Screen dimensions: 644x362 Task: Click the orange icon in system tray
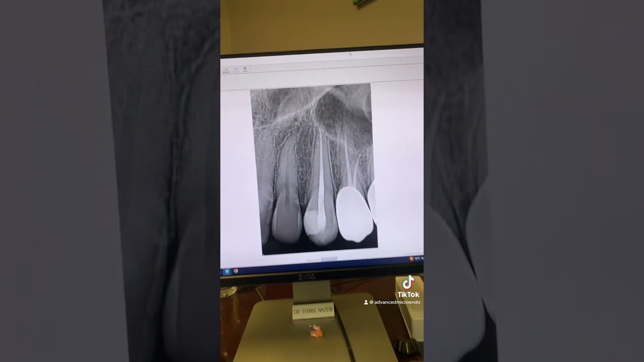(412, 258)
